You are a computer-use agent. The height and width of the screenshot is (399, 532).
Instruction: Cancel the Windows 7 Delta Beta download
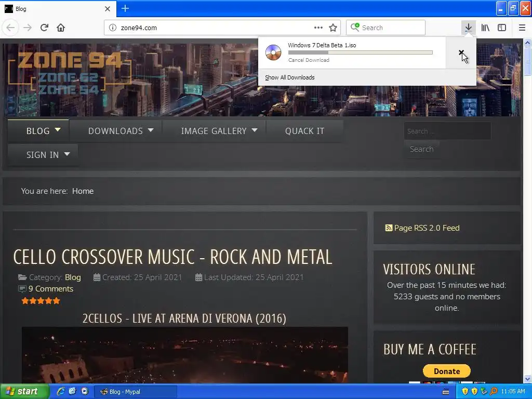pyautogui.click(x=461, y=52)
